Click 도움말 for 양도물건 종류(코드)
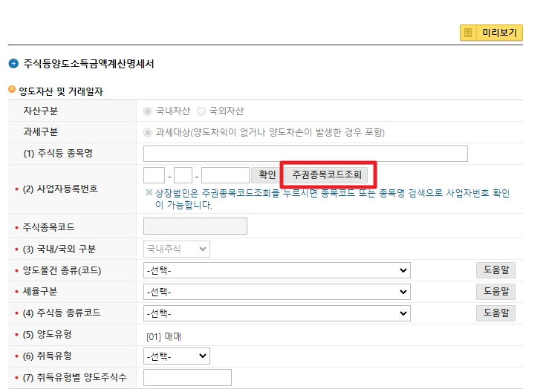Screen dimensions: 549x392 click(x=496, y=270)
